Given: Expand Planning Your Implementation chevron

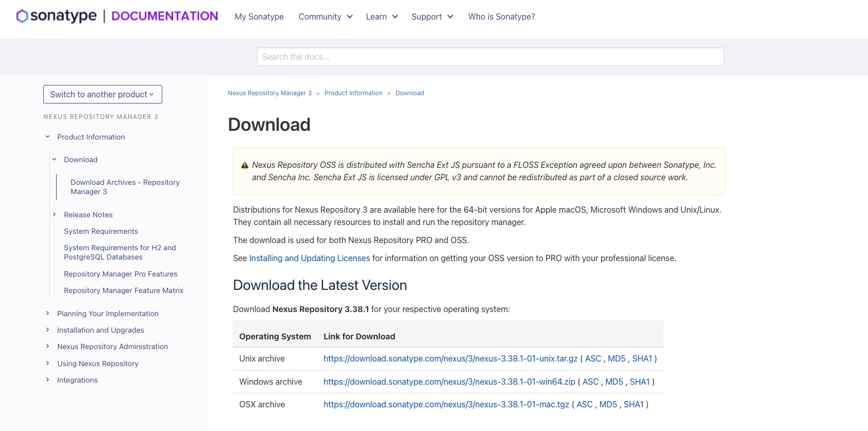Looking at the screenshot, I should pyautogui.click(x=47, y=314).
